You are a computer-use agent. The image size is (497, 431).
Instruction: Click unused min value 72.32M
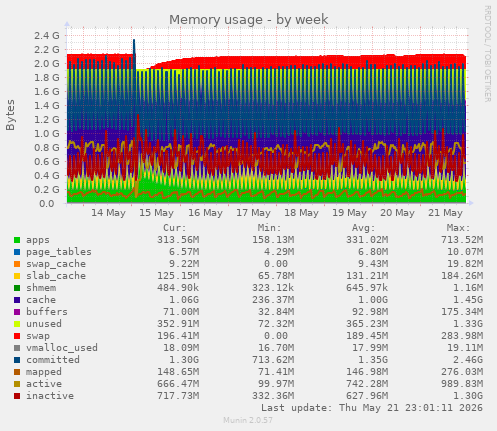point(276,324)
